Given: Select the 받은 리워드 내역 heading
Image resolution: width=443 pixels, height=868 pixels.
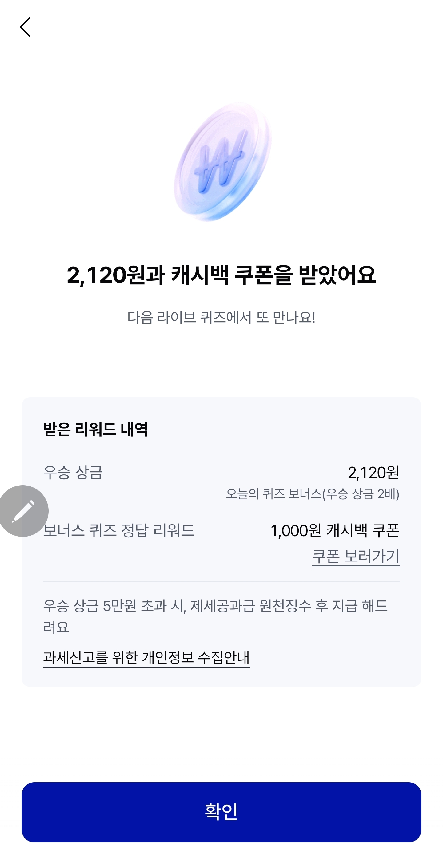Looking at the screenshot, I should pyautogui.click(x=95, y=429).
